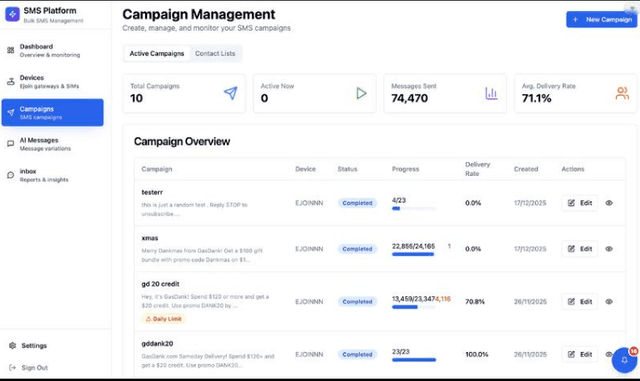Click the gddank20 progress bar
The image size is (640, 381).
(414, 360)
